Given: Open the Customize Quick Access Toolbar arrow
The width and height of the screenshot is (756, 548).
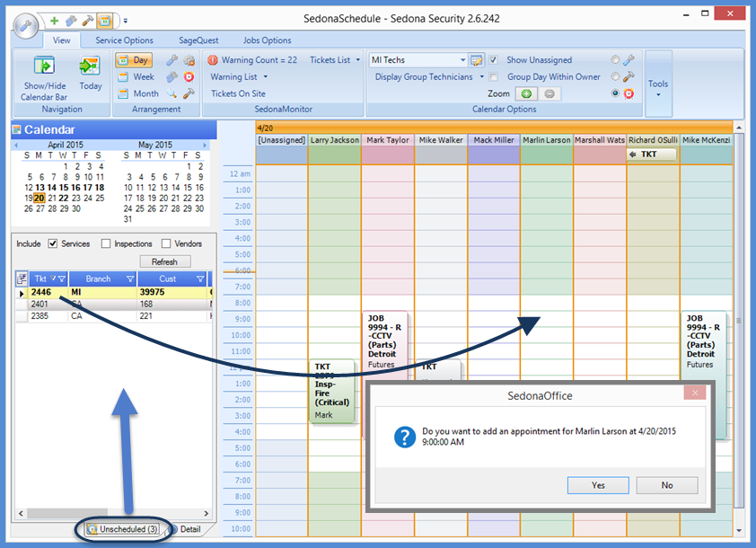Looking at the screenshot, I should (x=126, y=21).
